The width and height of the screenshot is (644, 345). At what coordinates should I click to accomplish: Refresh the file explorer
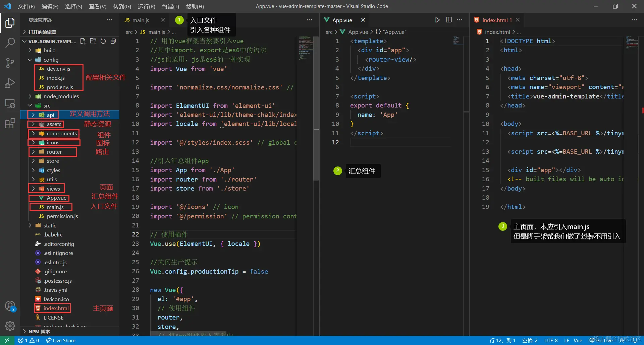coord(103,41)
